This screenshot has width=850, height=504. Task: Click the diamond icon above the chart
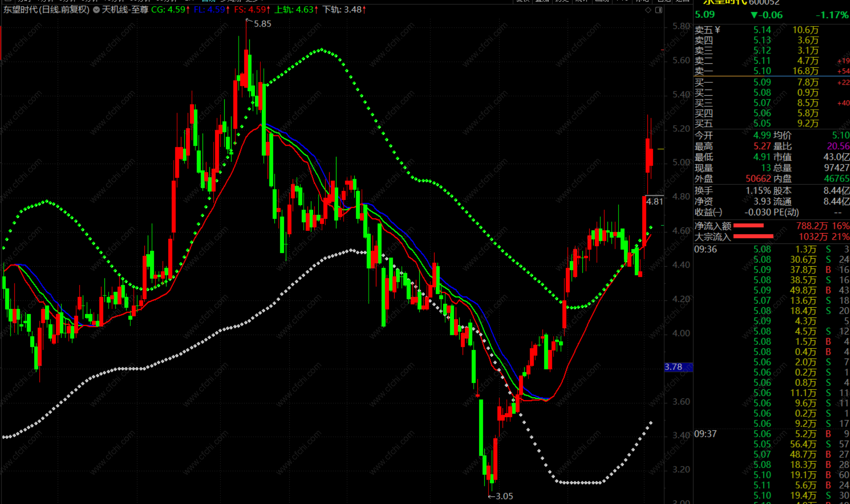648,10
